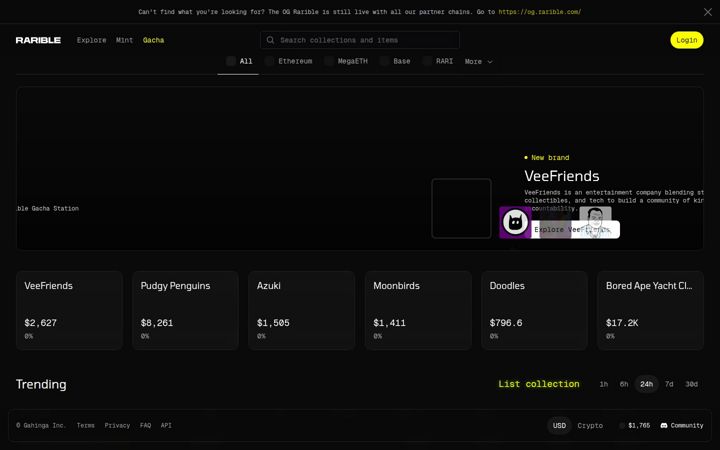Filter by the Ethereum tab
The height and width of the screenshot is (450, 720).
point(289,62)
